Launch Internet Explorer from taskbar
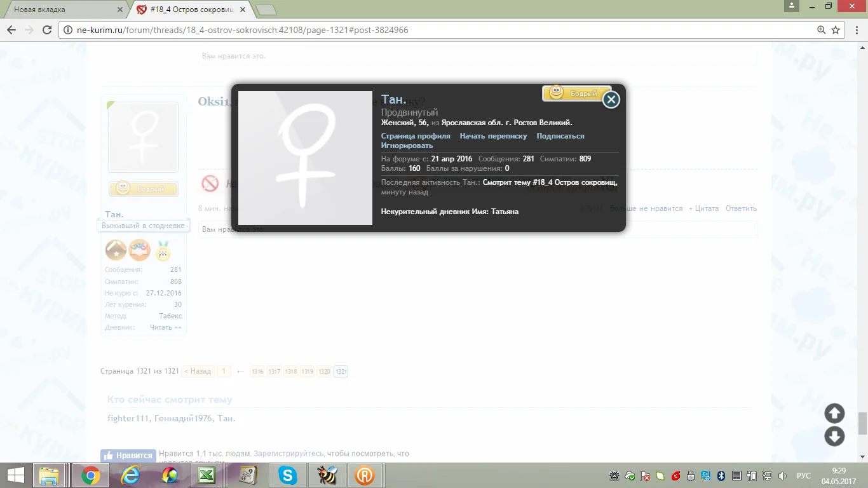The height and width of the screenshot is (488, 868). click(130, 475)
